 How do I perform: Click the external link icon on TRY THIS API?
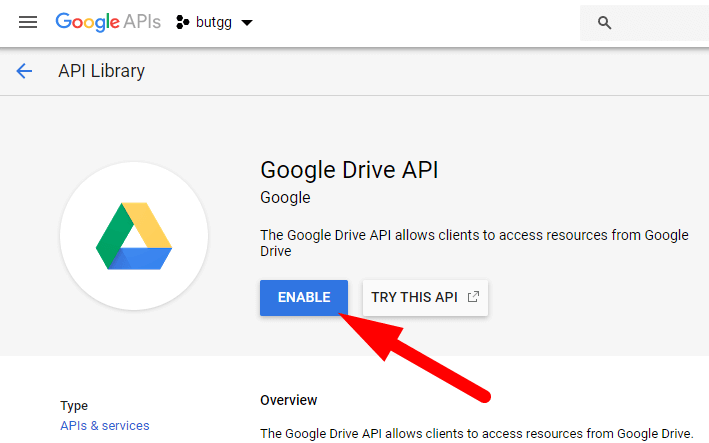coord(473,297)
